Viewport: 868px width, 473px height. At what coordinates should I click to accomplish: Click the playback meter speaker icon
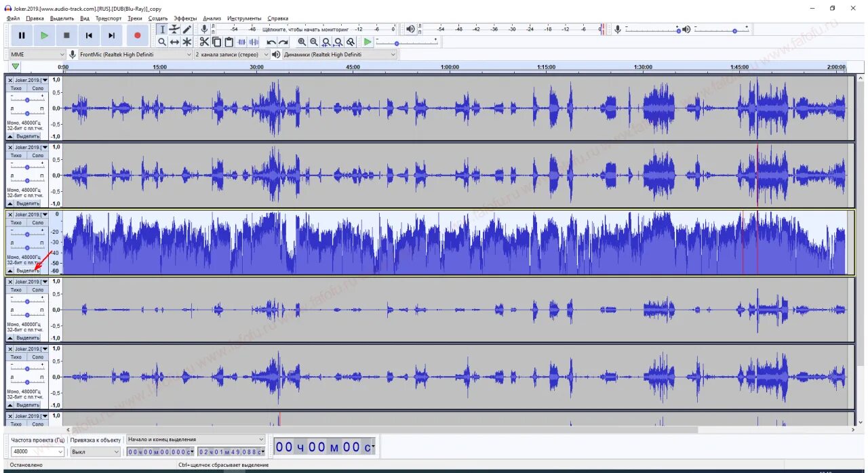[x=410, y=29]
